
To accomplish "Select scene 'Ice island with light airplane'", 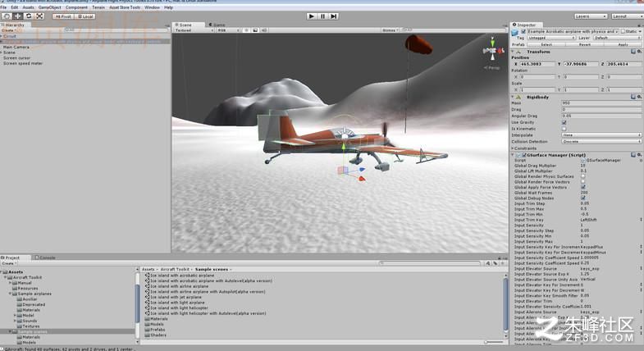I will tap(175, 302).
